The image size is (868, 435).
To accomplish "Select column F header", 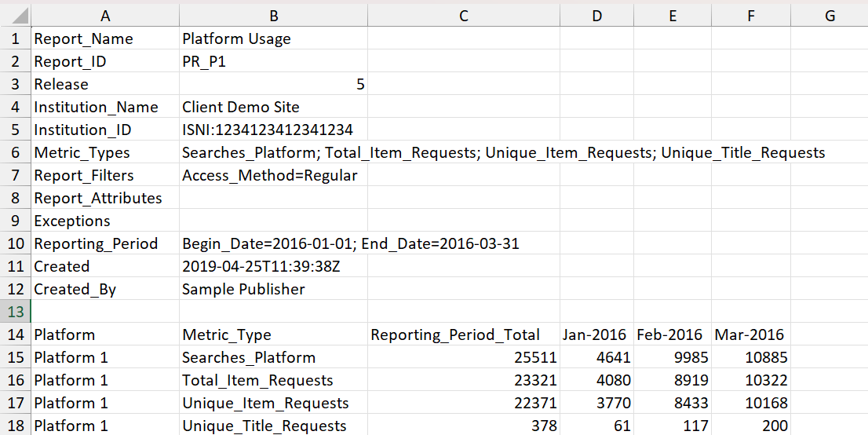I will coord(750,16).
